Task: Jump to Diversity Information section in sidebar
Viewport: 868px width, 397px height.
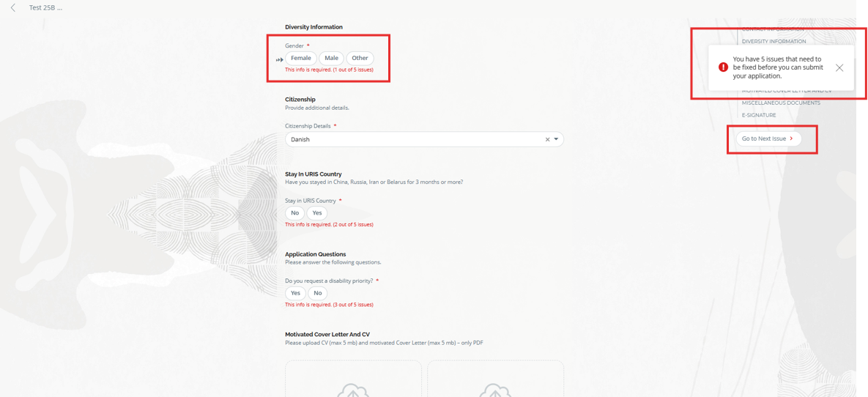Action: tap(774, 42)
